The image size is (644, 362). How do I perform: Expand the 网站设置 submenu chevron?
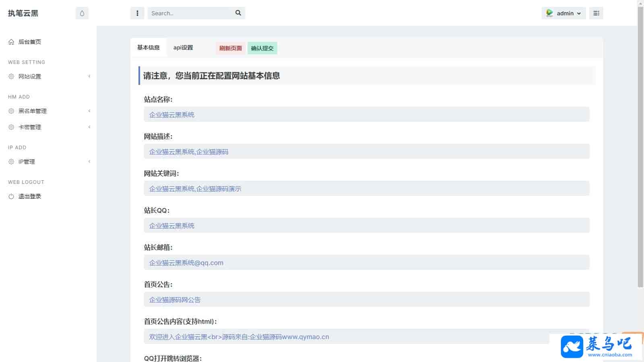[x=89, y=76]
